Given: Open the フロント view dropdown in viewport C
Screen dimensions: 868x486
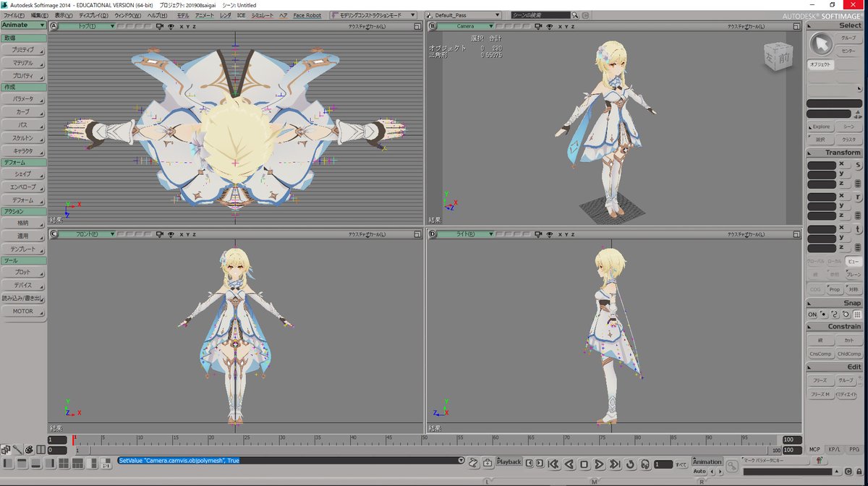Looking at the screenshot, I should coord(86,234).
